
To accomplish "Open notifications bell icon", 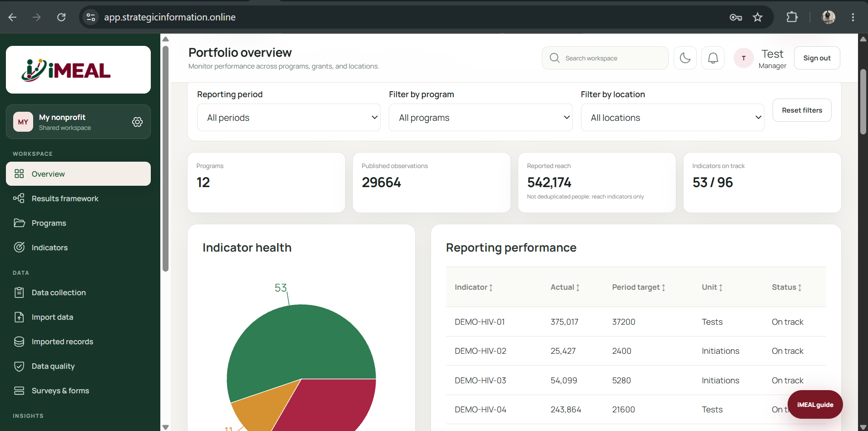I will [x=713, y=58].
